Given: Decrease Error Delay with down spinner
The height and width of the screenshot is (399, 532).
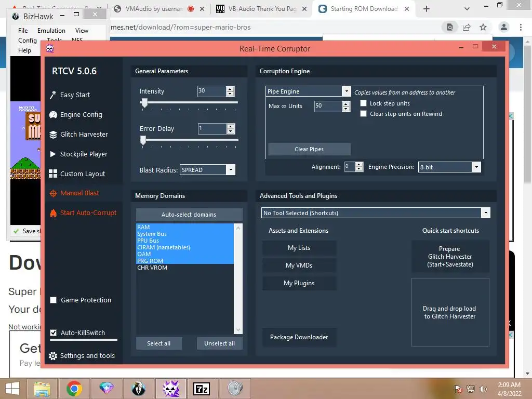Looking at the screenshot, I should coord(230,131).
